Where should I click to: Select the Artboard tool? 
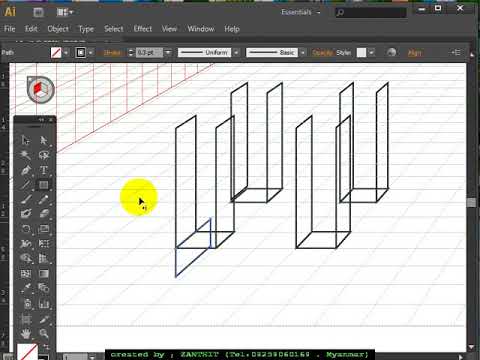(26, 319)
